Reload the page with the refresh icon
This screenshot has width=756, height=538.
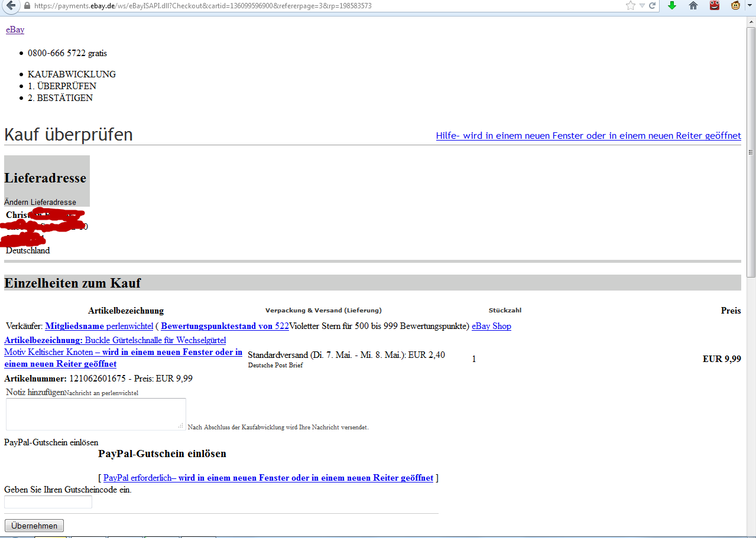(653, 5)
